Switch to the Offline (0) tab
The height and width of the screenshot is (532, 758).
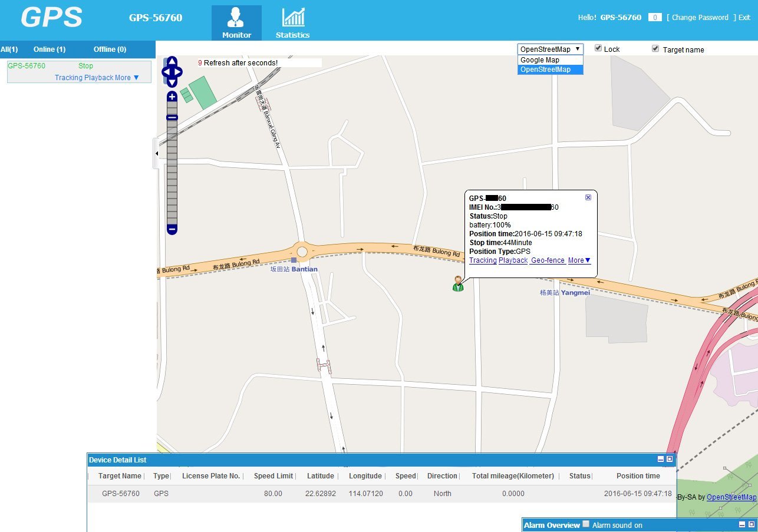pos(110,49)
